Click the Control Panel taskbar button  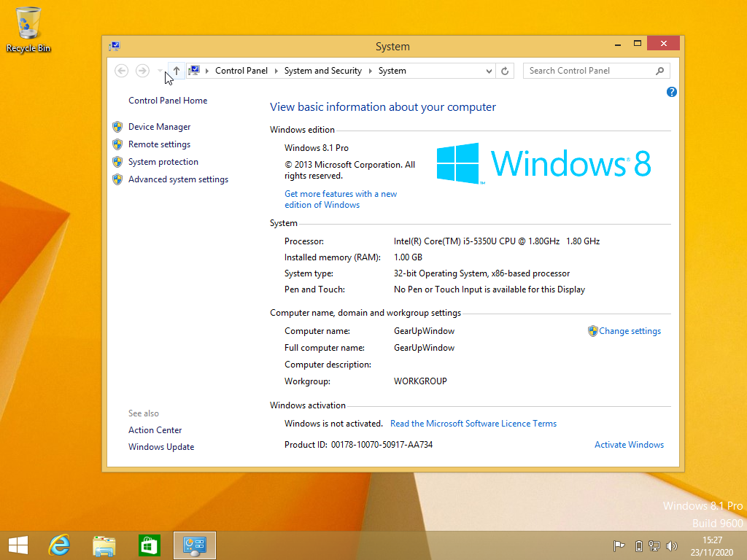tap(194, 545)
